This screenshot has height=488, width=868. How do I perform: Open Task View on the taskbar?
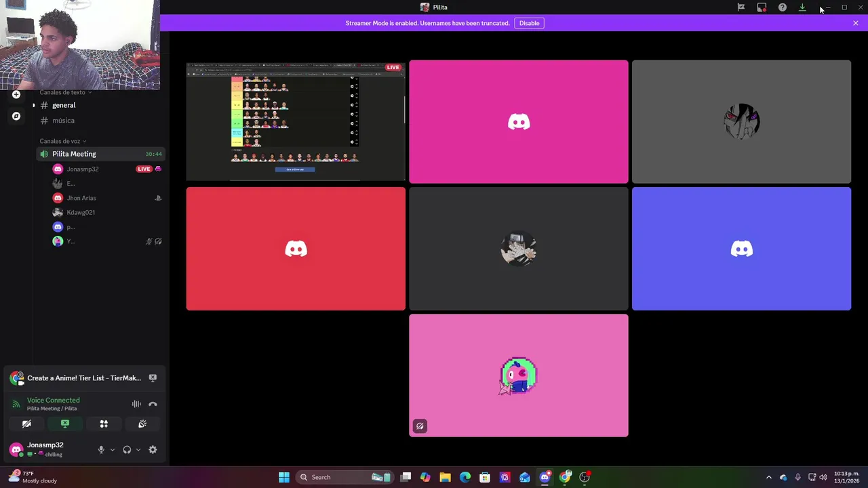point(406,477)
